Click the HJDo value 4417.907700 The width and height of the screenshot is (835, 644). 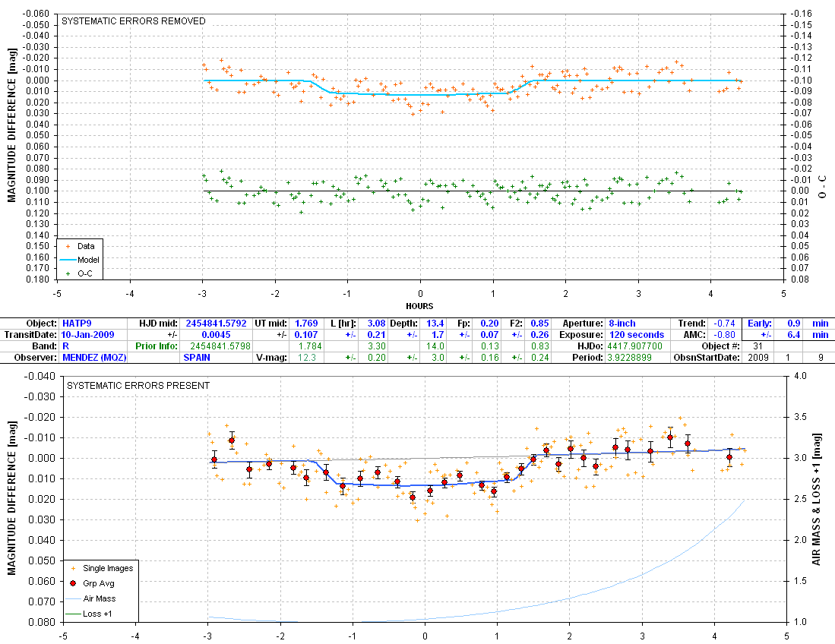coord(634,346)
